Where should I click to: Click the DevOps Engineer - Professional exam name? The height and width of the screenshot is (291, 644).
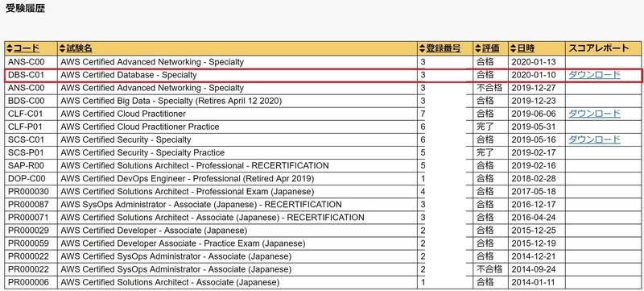(188, 178)
